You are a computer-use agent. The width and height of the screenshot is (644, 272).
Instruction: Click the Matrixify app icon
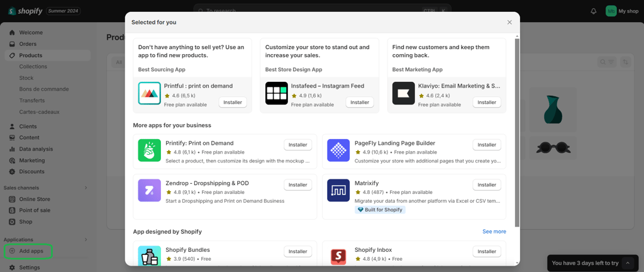[338, 190]
